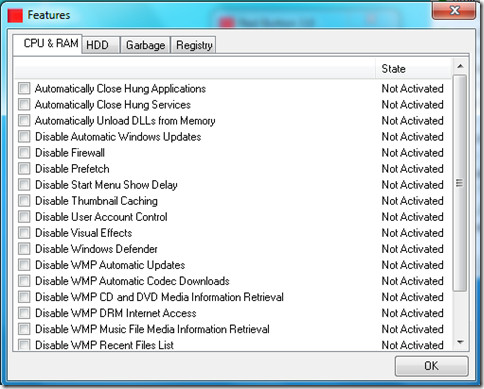Click the red Features app icon
This screenshot has width=484, height=389.
pos(15,15)
